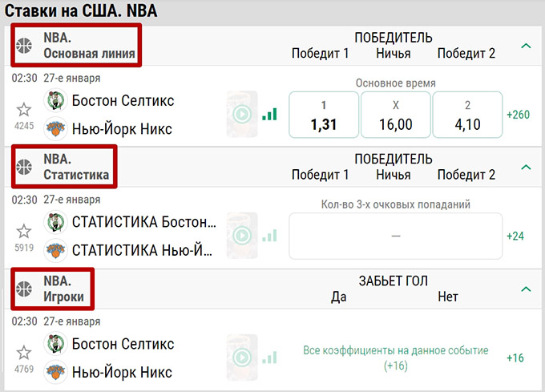This screenshot has height=392, width=545.
Task: Click New York Knicks logo in main line match
Action: pos(55,128)
